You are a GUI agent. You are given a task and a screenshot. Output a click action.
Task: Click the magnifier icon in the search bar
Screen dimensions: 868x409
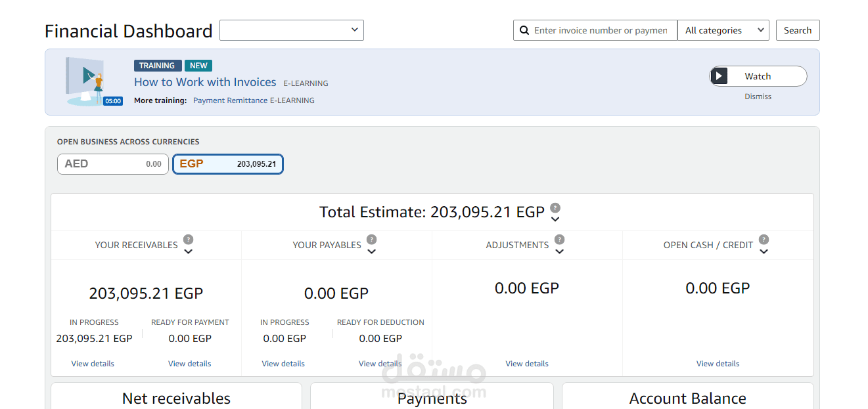(524, 30)
